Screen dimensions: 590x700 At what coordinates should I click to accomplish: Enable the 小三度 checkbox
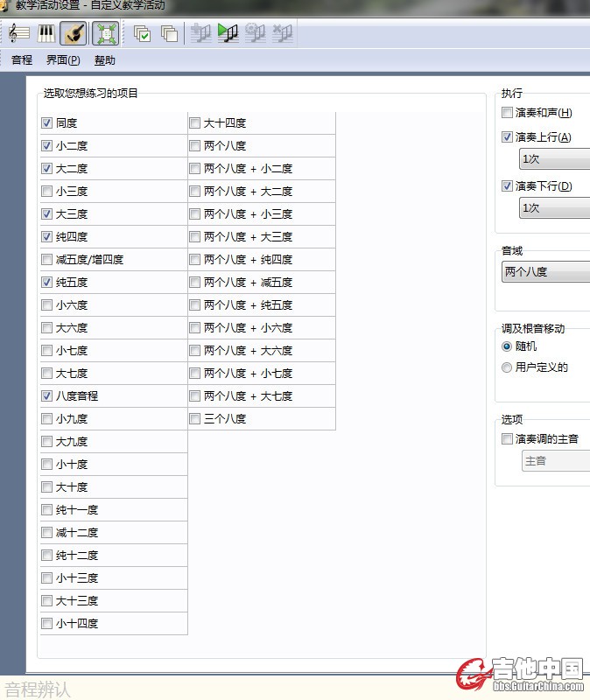point(47,192)
